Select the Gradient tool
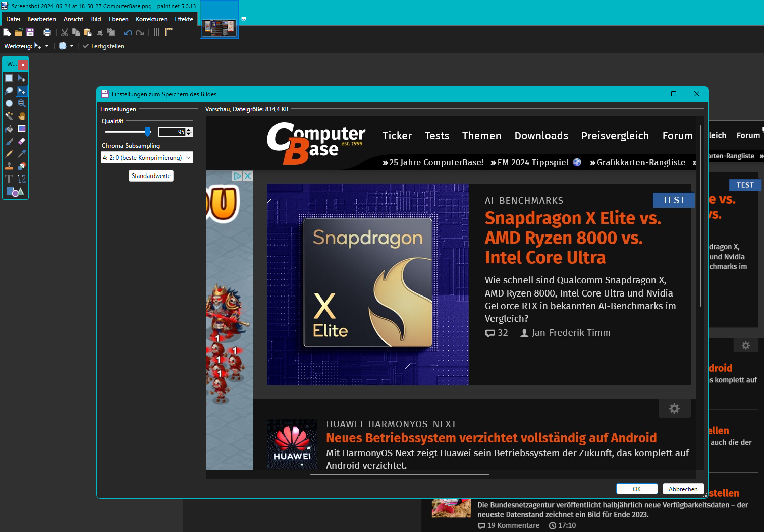The width and height of the screenshot is (764, 532). click(22, 129)
